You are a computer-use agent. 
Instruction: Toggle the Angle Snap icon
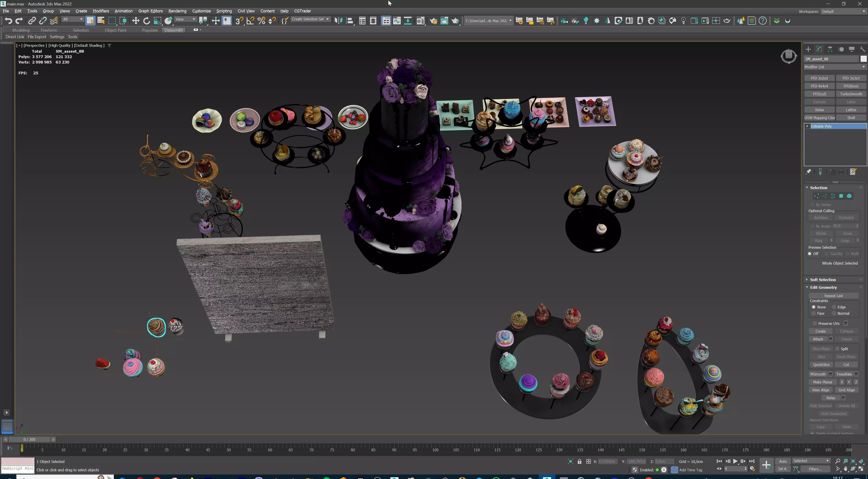click(x=250, y=21)
